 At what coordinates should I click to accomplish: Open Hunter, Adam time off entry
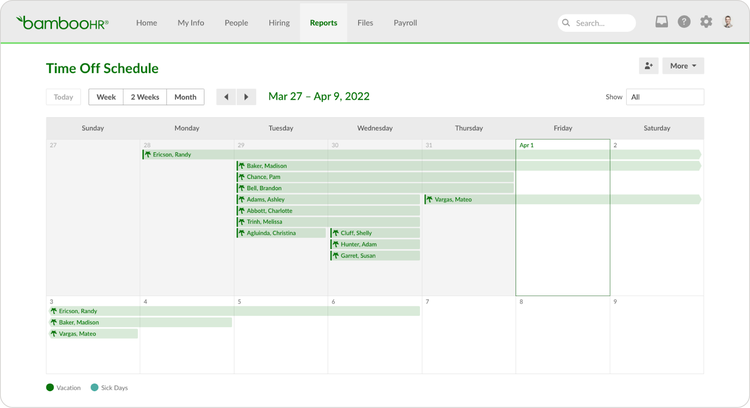[x=375, y=244]
